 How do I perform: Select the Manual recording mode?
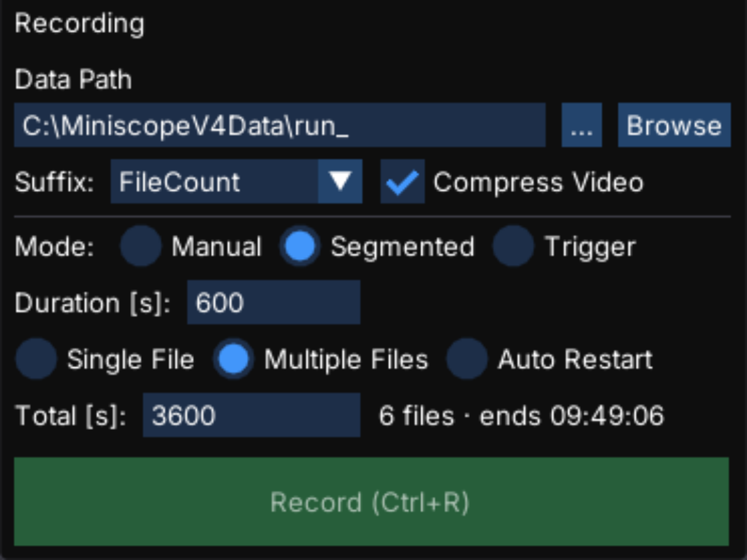point(141,246)
